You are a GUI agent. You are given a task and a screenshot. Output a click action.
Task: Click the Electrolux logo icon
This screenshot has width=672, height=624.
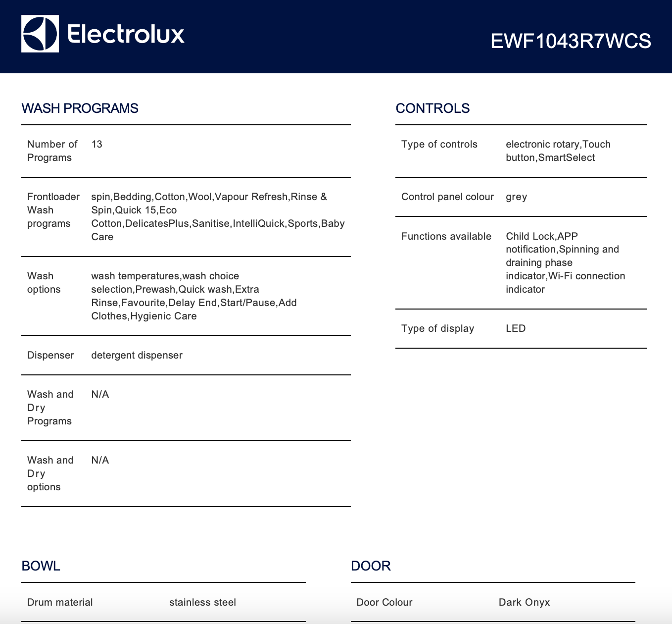pos(40,34)
